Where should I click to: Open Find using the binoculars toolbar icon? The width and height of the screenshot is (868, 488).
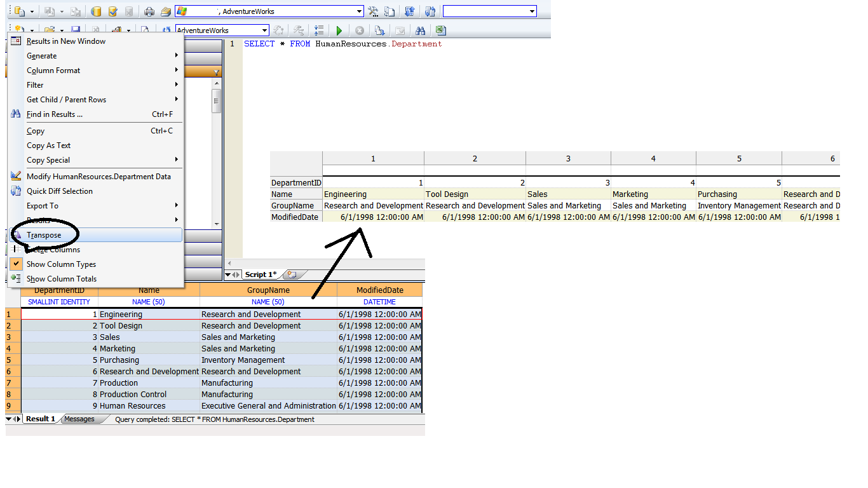(421, 30)
